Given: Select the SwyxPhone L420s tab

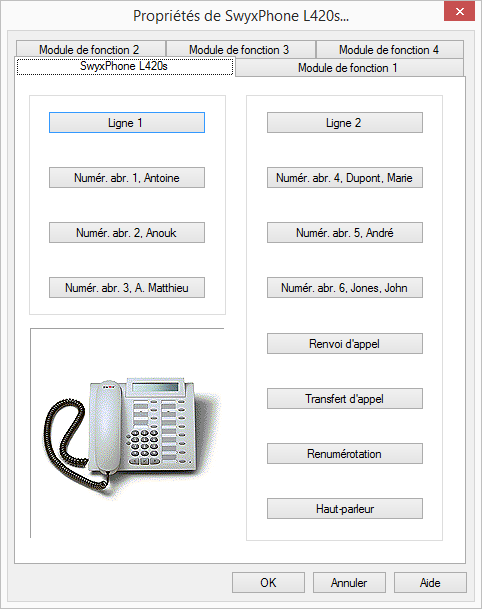Looking at the screenshot, I should (125, 66).
